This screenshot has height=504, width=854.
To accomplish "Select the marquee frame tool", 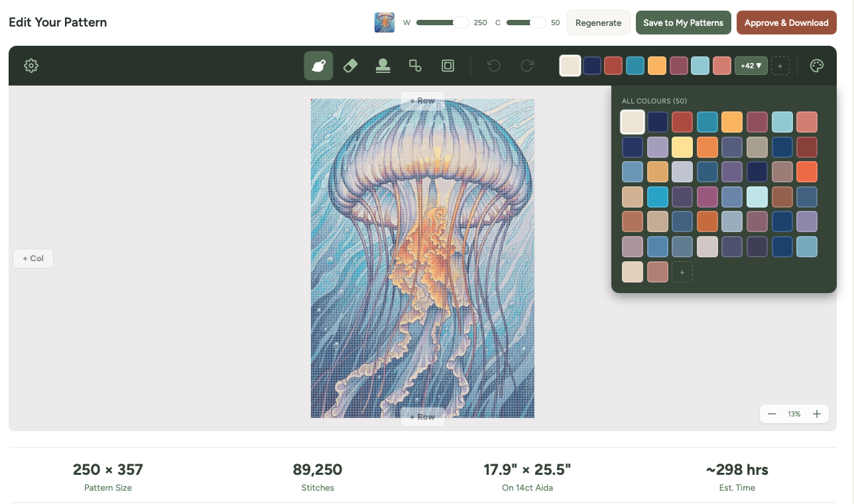I will click(448, 66).
